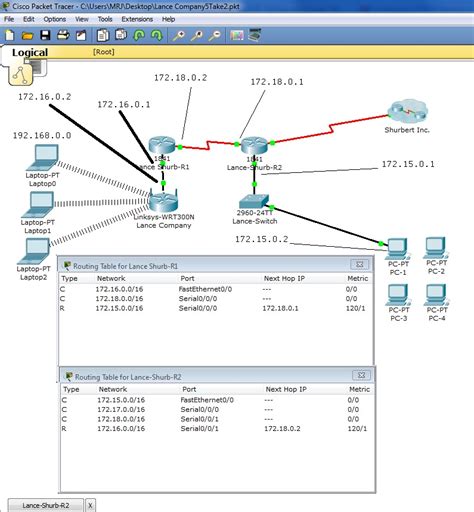Image resolution: width=474 pixels, height=512 pixels.
Task: Open the Help menu
Action: point(168,19)
